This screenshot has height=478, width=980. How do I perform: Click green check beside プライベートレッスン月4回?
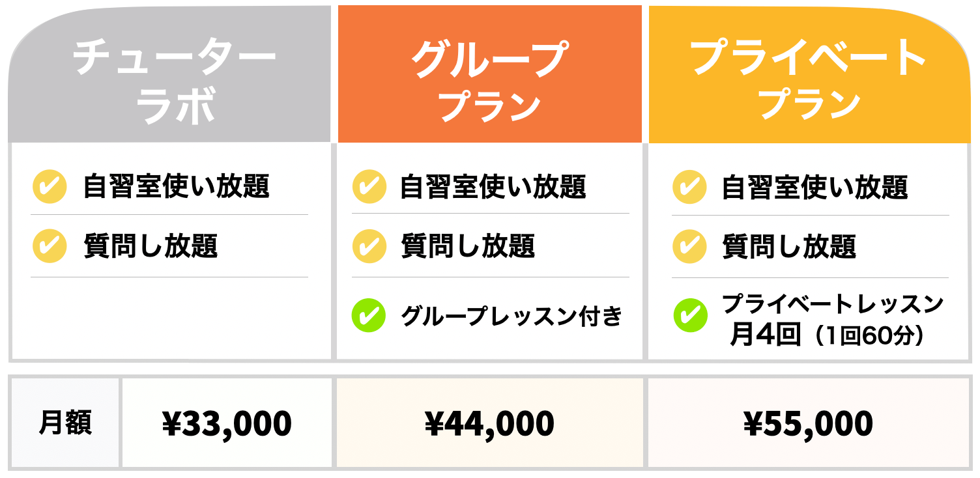[690, 316]
